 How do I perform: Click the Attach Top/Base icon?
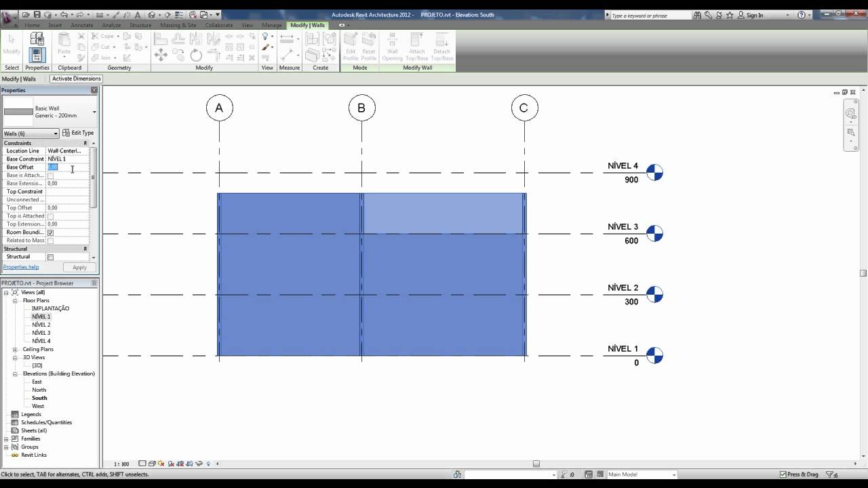click(416, 46)
